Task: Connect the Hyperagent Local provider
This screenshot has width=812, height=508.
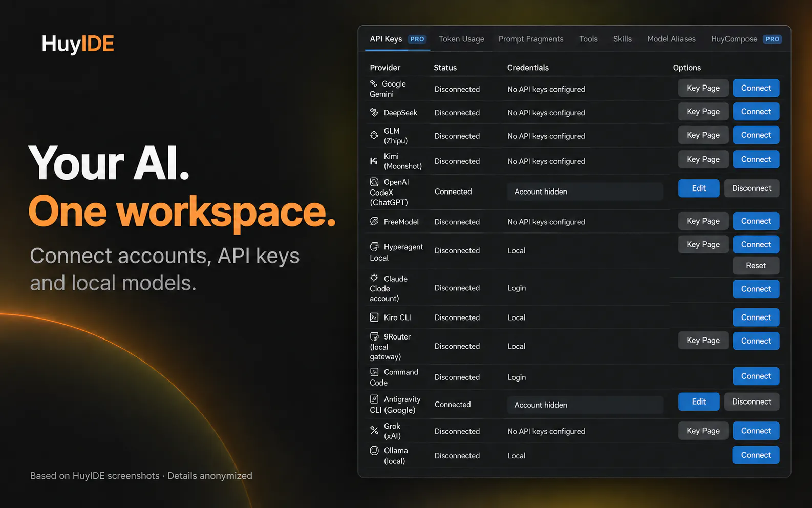Action: click(756, 245)
